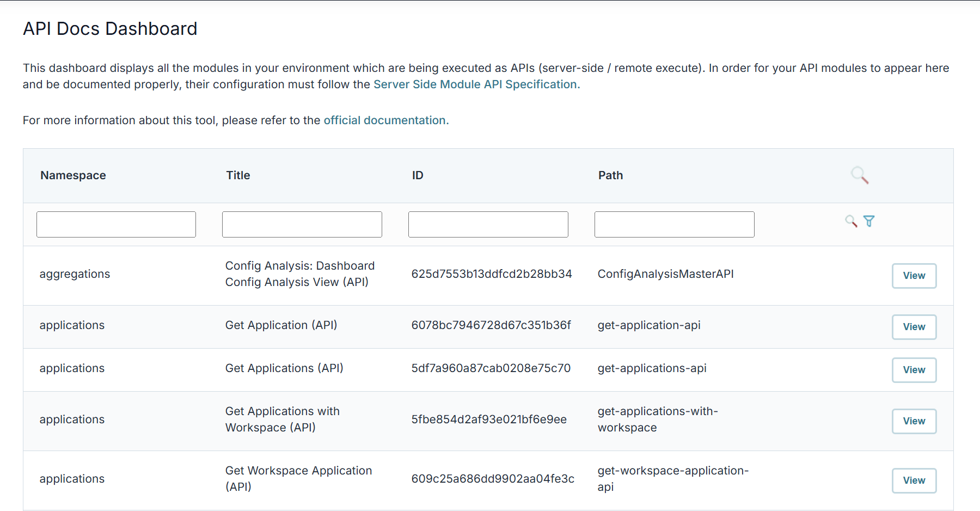
Task: Sort by the ID column header
Action: pyautogui.click(x=418, y=175)
